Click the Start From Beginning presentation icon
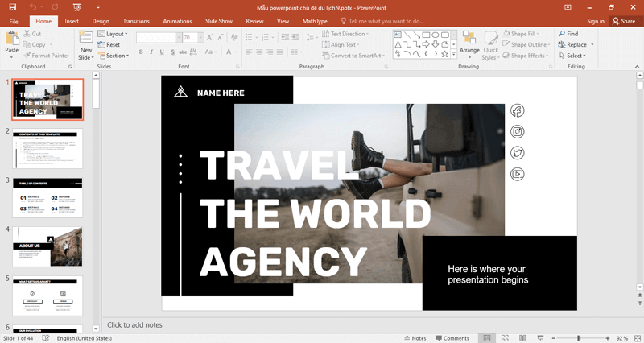Viewport: 644px width, 343px height. pyautogui.click(x=76, y=7)
